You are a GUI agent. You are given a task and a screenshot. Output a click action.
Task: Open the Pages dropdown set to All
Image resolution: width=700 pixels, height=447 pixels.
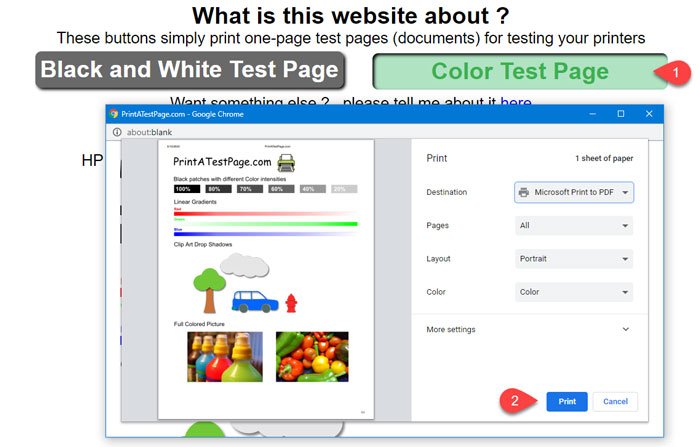point(573,226)
